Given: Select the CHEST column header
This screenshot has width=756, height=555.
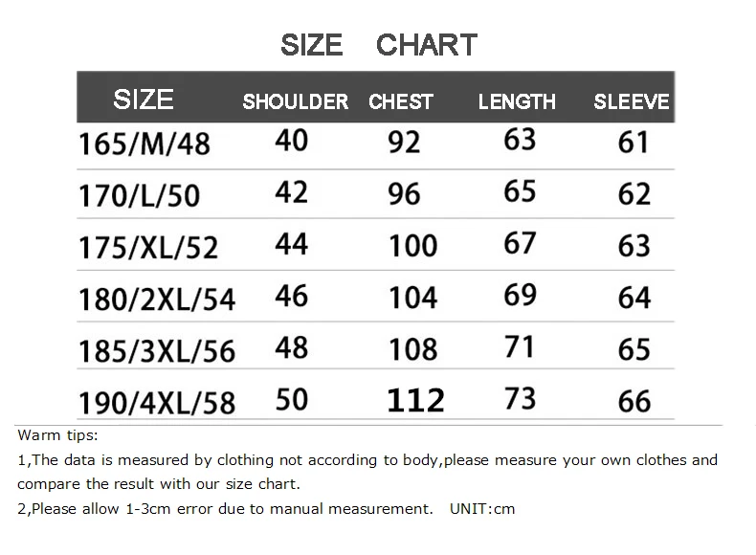Looking at the screenshot, I should pyautogui.click(x=401, y=101).
